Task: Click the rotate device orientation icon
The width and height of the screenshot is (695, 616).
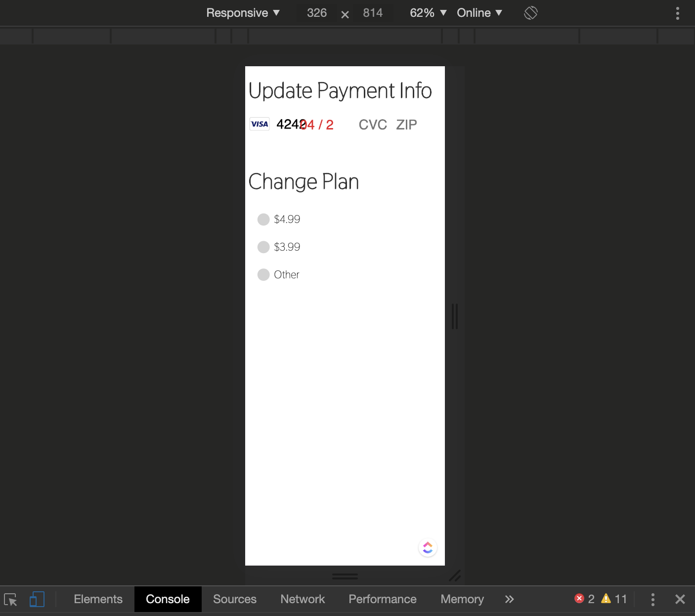Action: point(530,13)
